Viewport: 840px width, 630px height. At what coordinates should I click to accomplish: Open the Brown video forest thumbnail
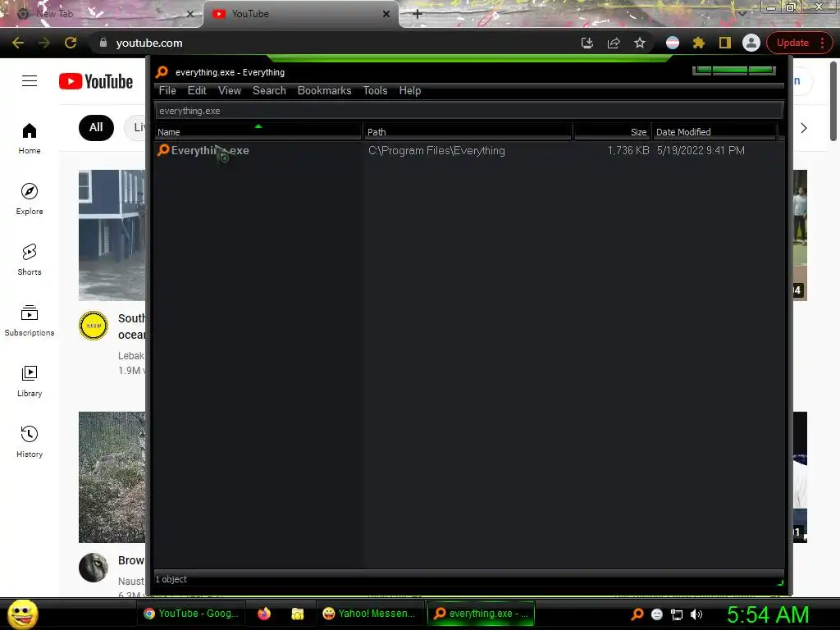point(112,477)
